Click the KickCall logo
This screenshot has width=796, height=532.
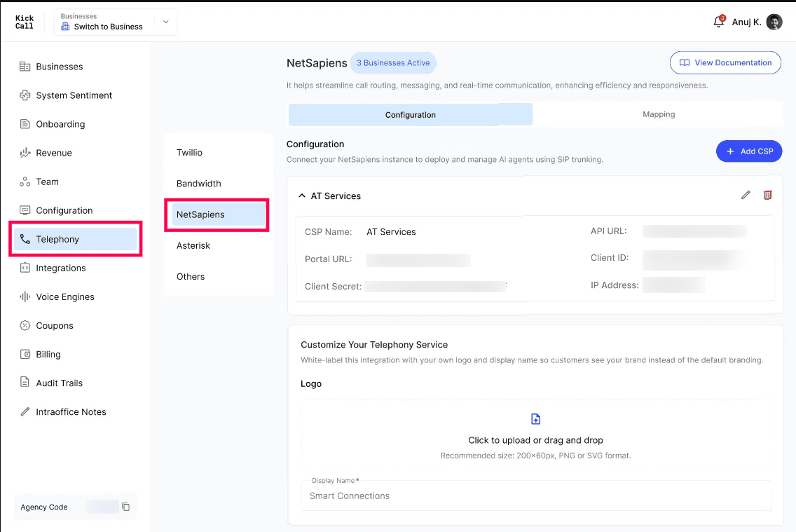[x=24, y=22]
